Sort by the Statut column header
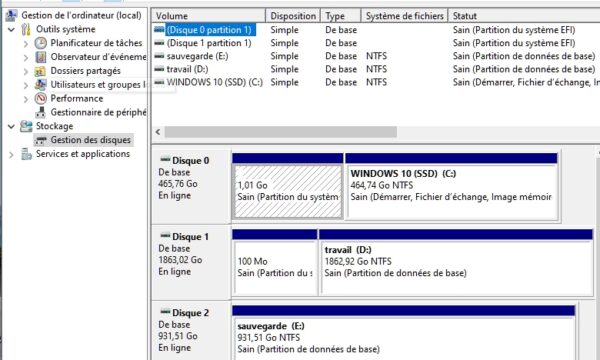This screenshot has width=600, height=360. (x=524, y=16)
